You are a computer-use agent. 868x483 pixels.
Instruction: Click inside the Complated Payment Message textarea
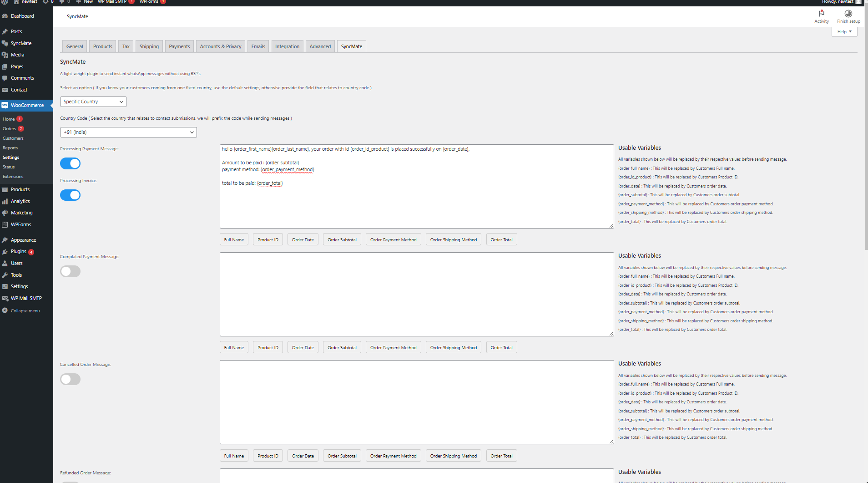pyautogui.click(x=417, y=295)
